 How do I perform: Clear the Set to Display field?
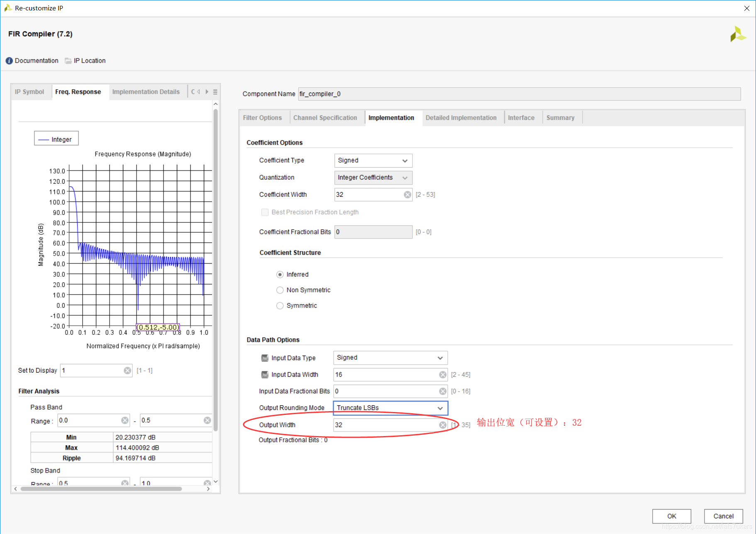pyautogui.click(x=127, y=371)
